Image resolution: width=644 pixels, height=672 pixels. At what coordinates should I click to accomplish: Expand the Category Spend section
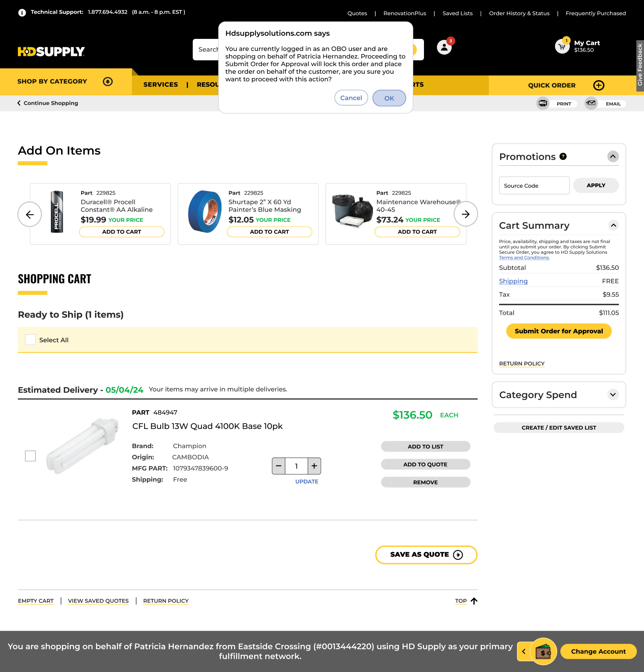[613, 394]
